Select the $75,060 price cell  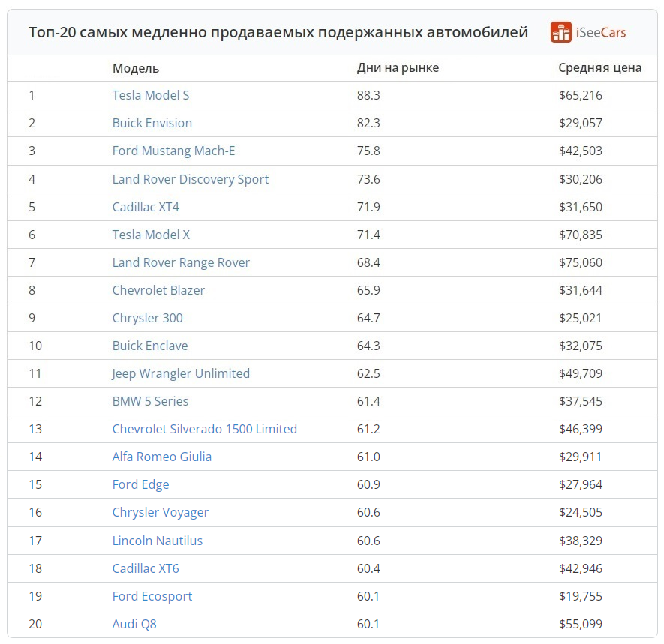(581, 262)
